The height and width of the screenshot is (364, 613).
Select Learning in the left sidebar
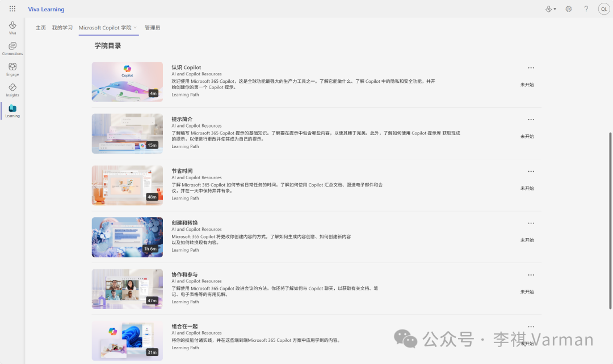point(12,111)
